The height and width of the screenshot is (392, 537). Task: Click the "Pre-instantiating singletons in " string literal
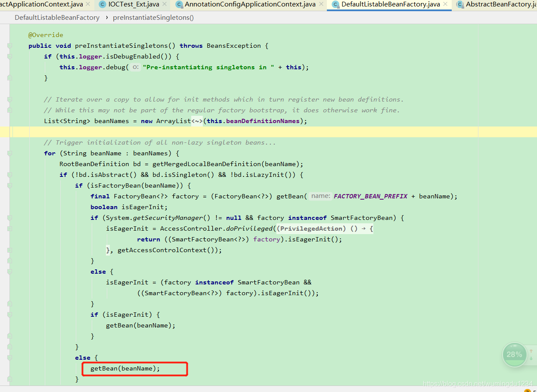pyautogui.click(x=208, y=67)
